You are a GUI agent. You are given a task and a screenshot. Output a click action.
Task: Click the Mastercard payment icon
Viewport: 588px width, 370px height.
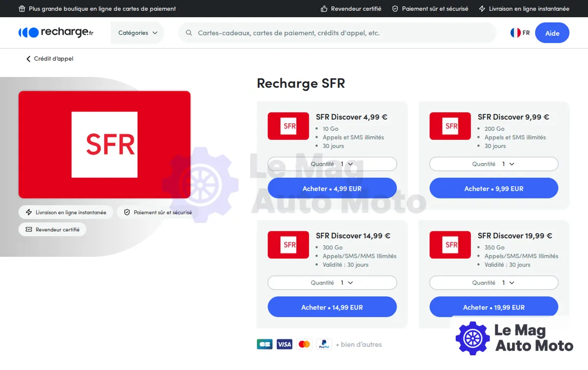coord(304,345)
